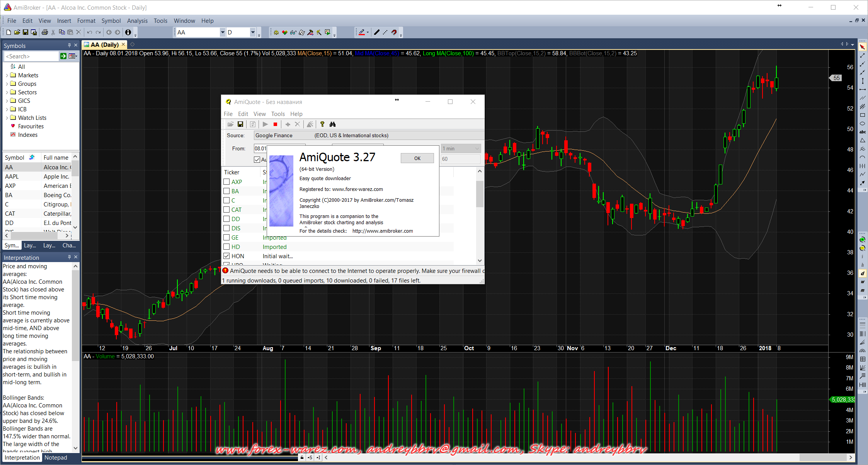Click the green arrow beside symbol search
This screenshot has height=465, width=868.
63,56
